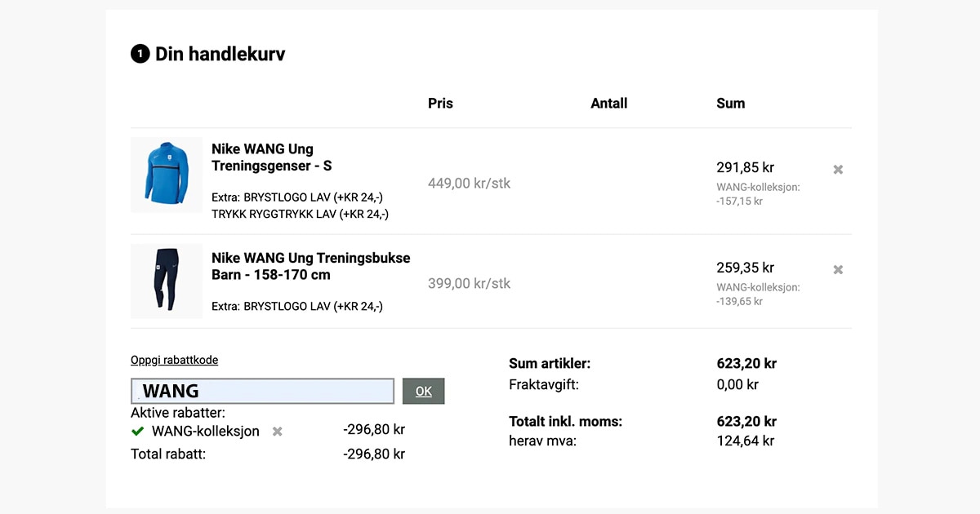
Task: Click the 124,64 kr mva value
Action: pyautogui.click(x=746, y=441)
